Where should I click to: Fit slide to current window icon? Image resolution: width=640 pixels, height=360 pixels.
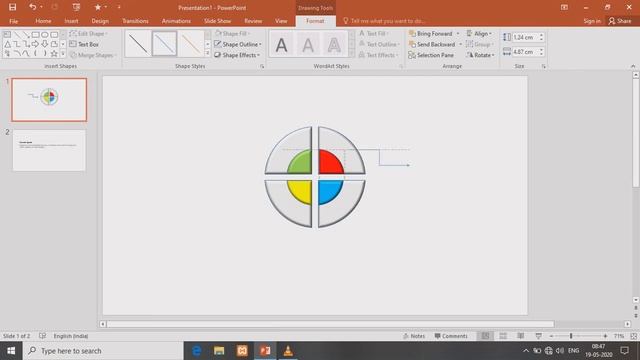pos(633,336)
